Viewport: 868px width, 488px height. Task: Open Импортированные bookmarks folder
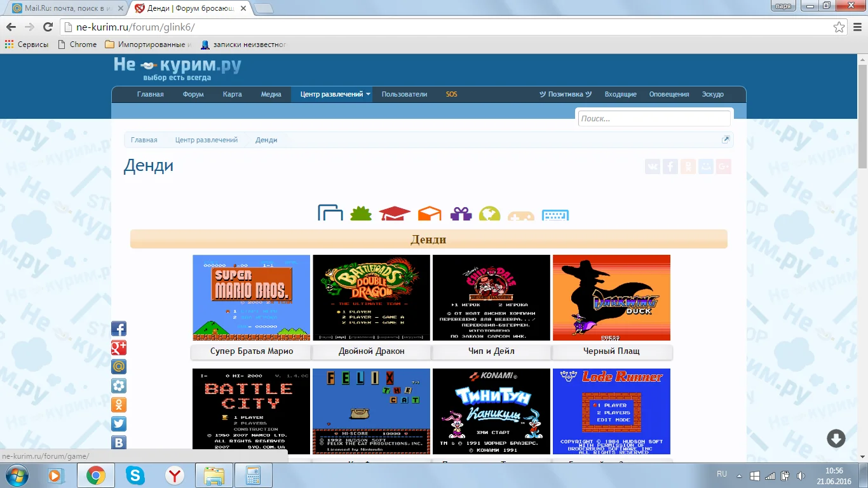point(148,44)
